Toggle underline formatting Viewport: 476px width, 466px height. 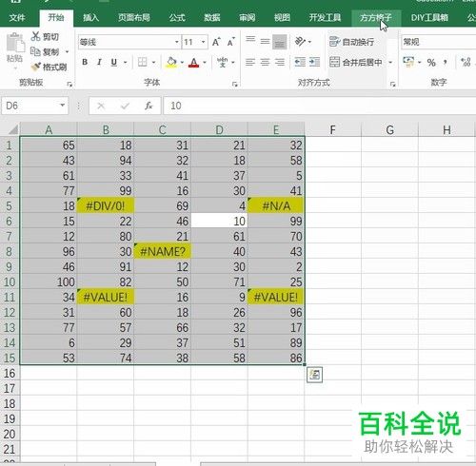pos(114,62)
